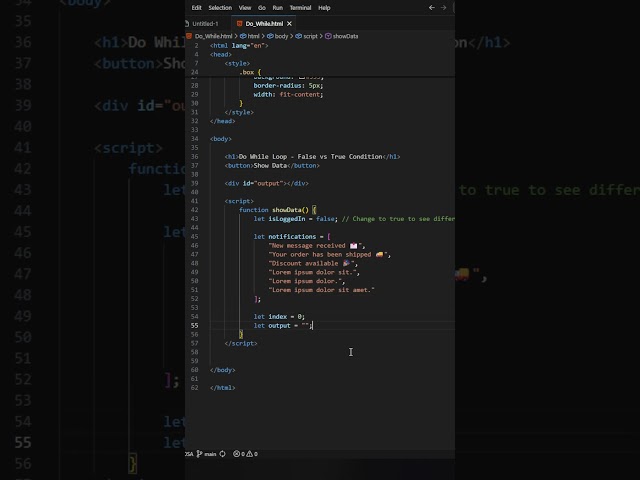
Task: Click the synchronize changes icon
Action: 222,454
